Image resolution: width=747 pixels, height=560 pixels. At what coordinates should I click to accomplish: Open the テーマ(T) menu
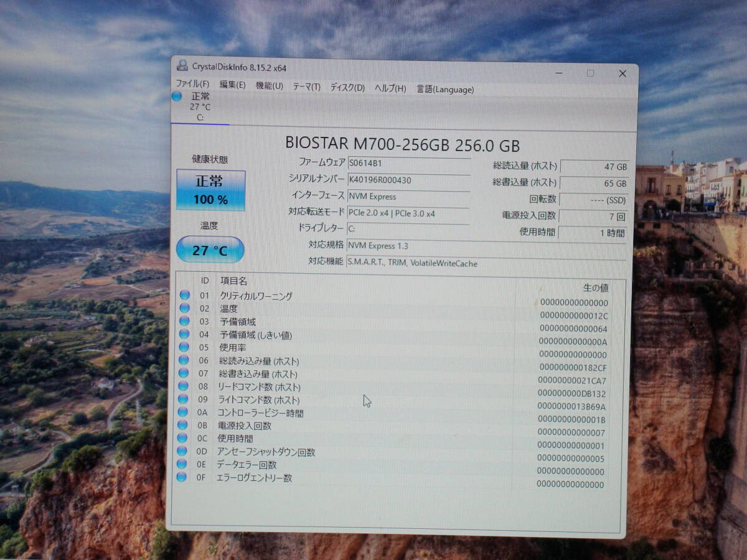pos(306,87)
